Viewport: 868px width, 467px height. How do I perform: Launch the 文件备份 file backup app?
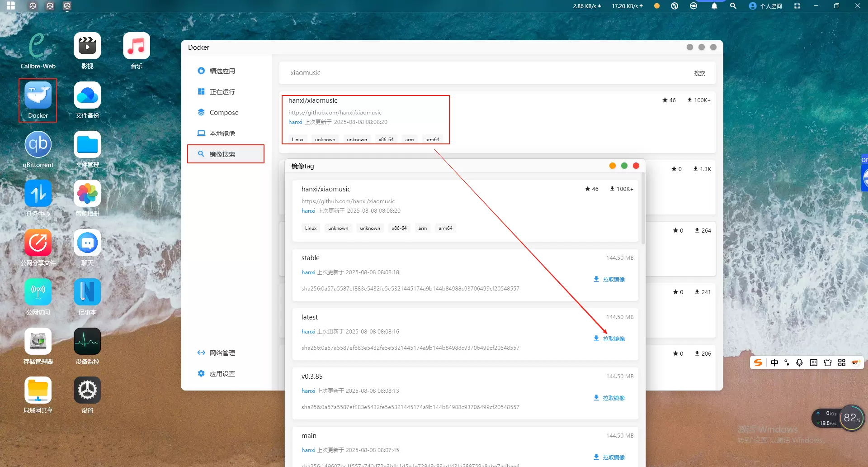point(87,95)
